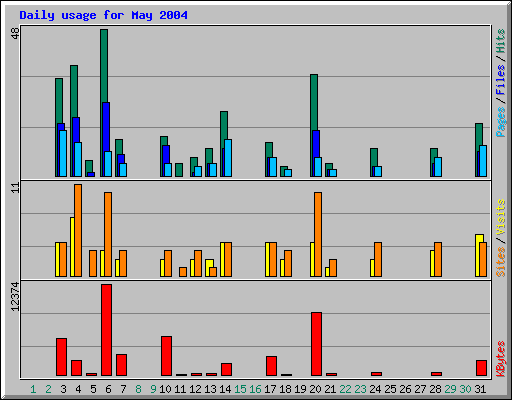Click day 1 on the x-axis

click(x=33, y=389)
